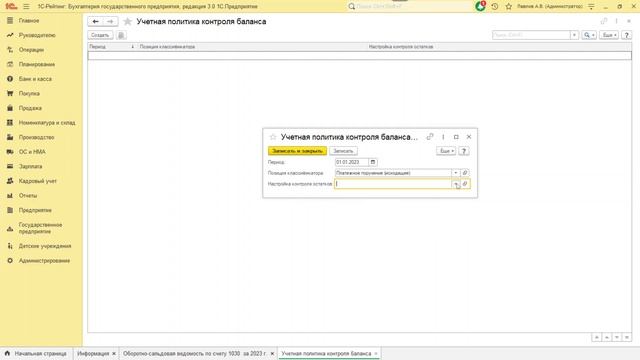Get link icon in dialog header

tap(430, 137)
